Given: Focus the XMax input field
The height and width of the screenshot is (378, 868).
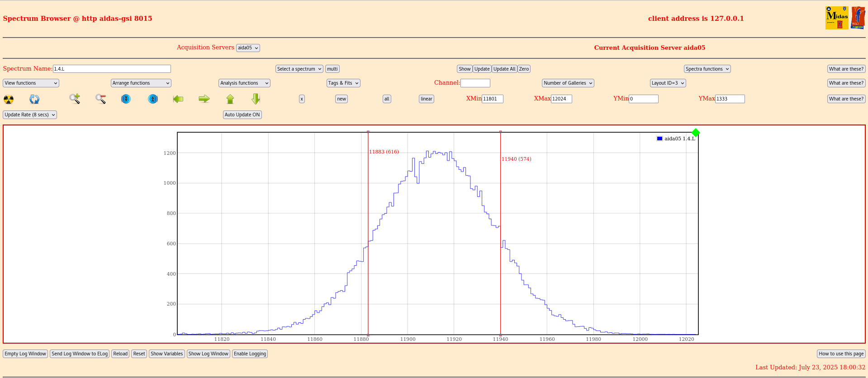Looking at the screenshot, I should tap(561, 99).
